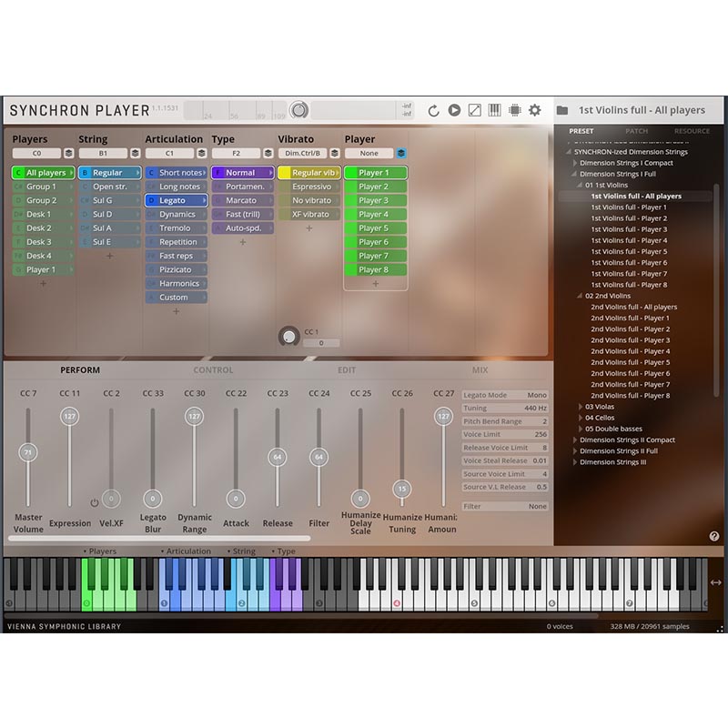Load preset 1st Violins full - Player 3
The height and width of the screenshot is (728, 728).
(x=629, y=229)
